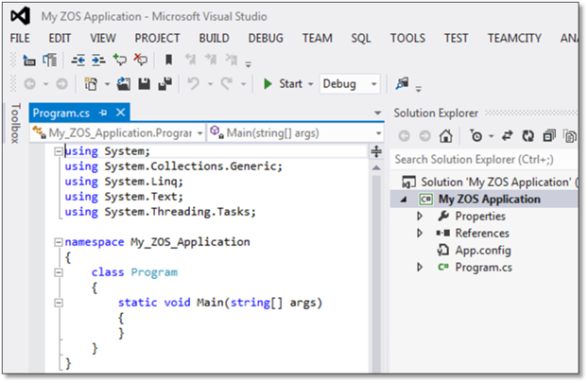Open the SQL menu
The height and width of the screenshot is (383, 588).
click(x=361, y=38)
